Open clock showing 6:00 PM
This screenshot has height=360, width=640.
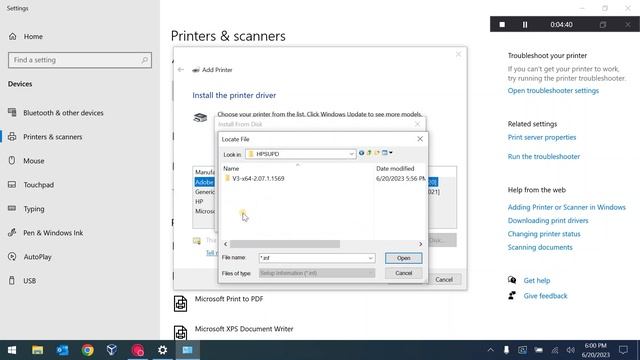596,350
